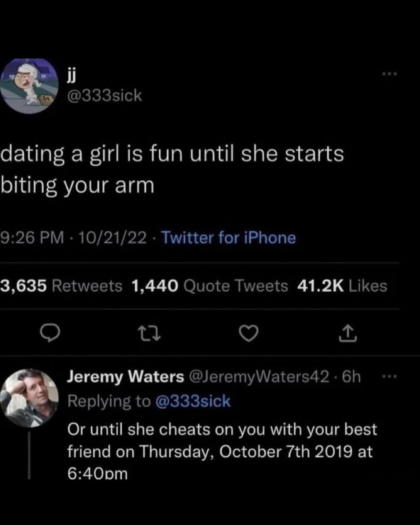The image size is (420, 525).
Task: Open the jj tweet three-dot menu
Action: point(390,74)
